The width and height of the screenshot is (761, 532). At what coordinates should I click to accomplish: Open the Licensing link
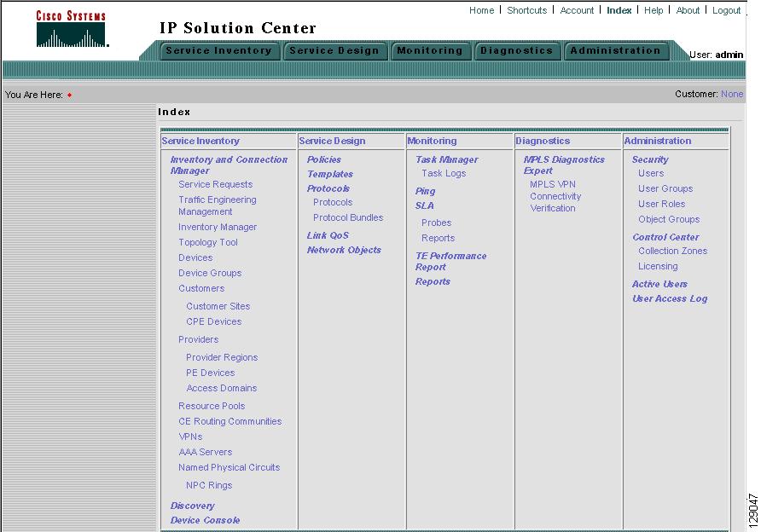coord(658,266)
